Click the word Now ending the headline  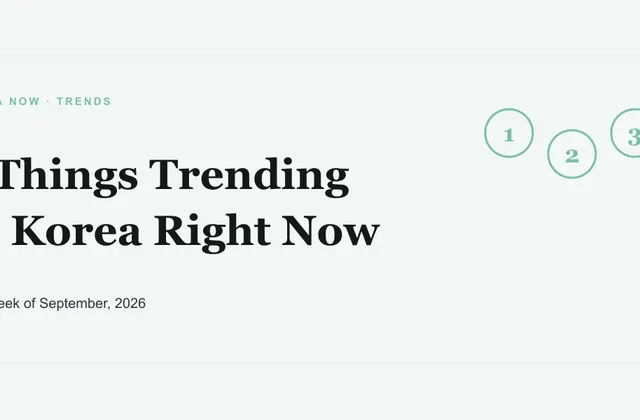[331, 231]
